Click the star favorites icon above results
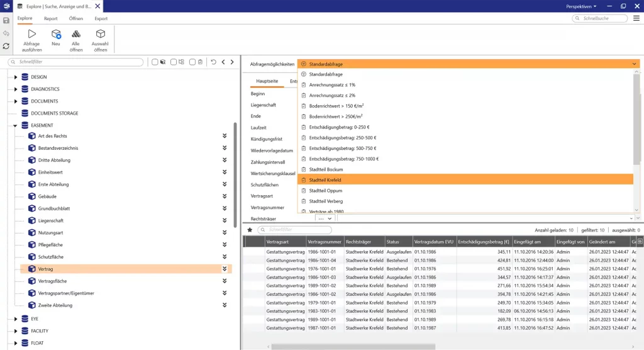 click(x=250, y=230)
